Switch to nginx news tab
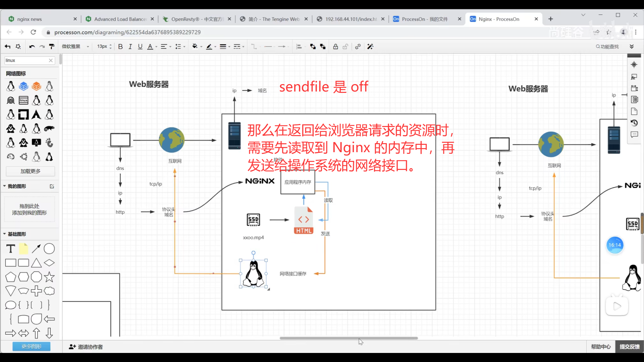Viewport: 644px width, 362px height. pyautogui.click(x=30, y=19)
